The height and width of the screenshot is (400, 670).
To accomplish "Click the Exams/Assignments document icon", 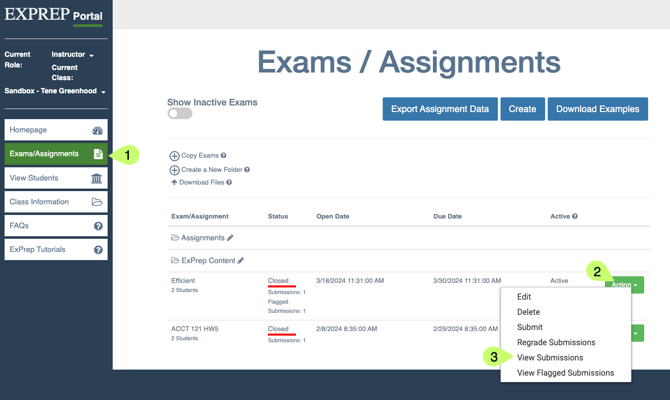I will pos(98,154).
